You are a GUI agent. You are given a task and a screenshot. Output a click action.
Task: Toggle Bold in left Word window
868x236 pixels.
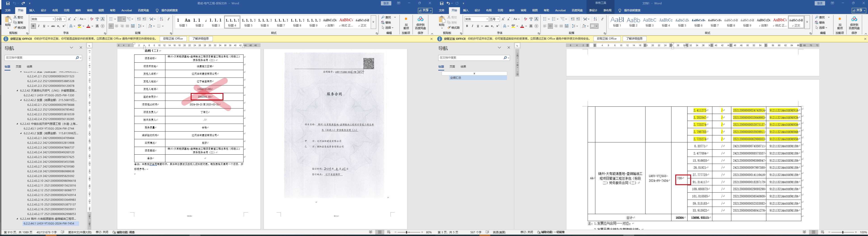[33, 26]
